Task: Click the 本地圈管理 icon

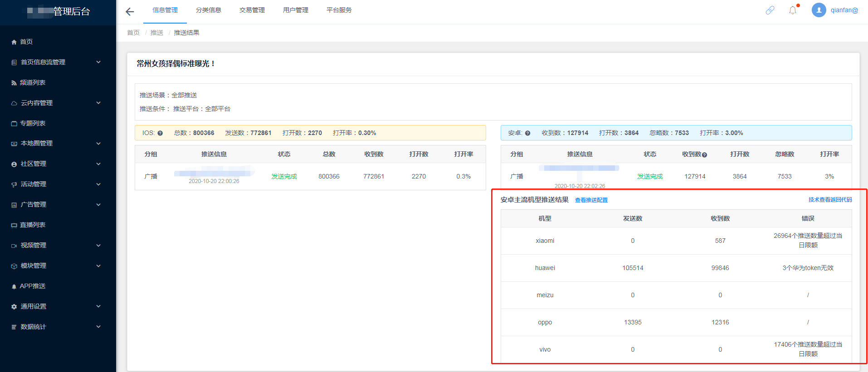Action: coord(14,144)
